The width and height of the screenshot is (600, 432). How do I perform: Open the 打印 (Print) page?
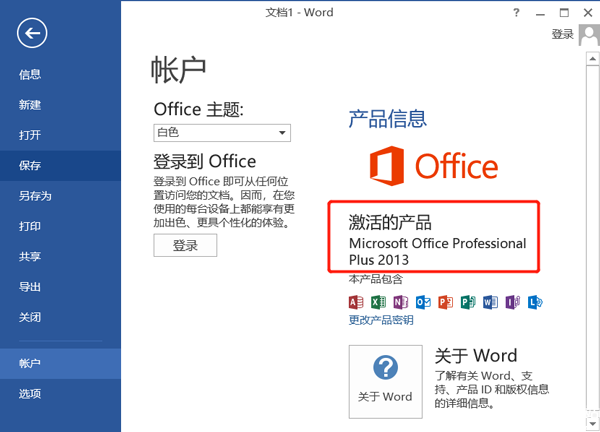click(x=30, y=226)
